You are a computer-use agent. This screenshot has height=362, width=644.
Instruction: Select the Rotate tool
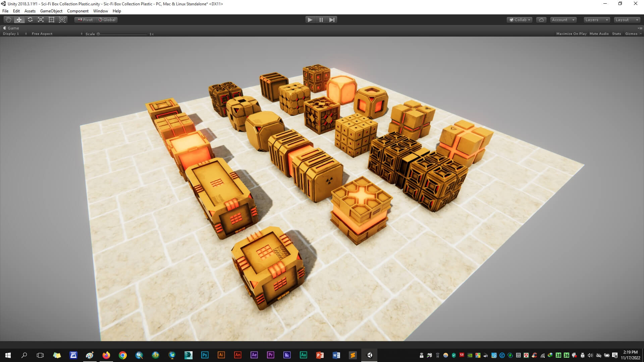30,20
